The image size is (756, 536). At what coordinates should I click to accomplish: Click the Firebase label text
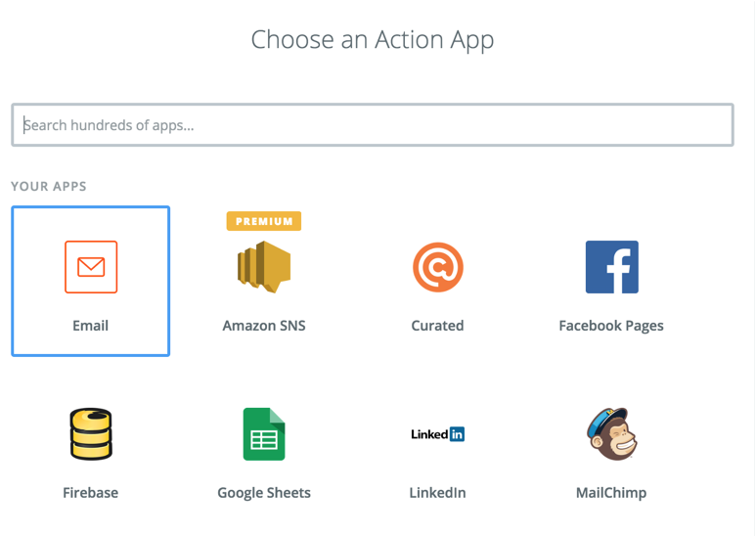coord(91,493)
